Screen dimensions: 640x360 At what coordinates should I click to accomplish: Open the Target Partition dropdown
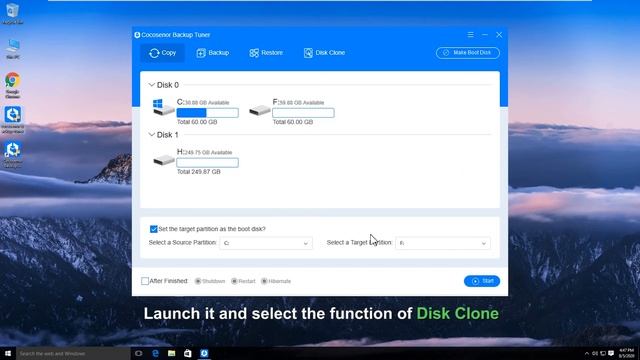pos(443,243)
